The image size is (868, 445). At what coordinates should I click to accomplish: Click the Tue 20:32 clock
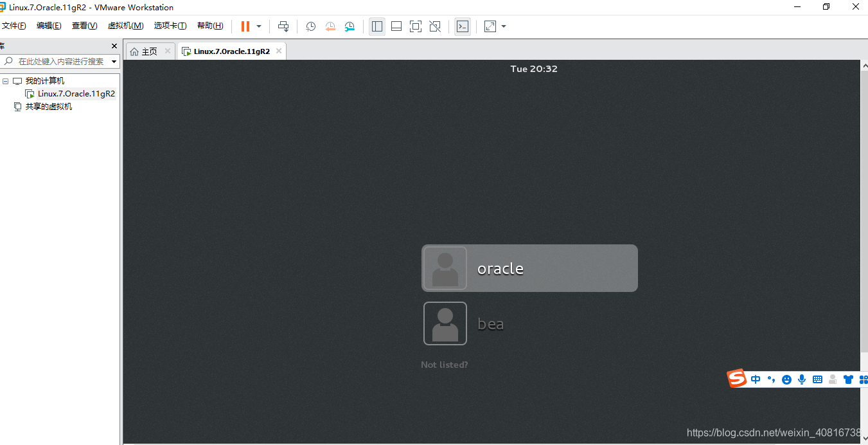coord(534,69)
